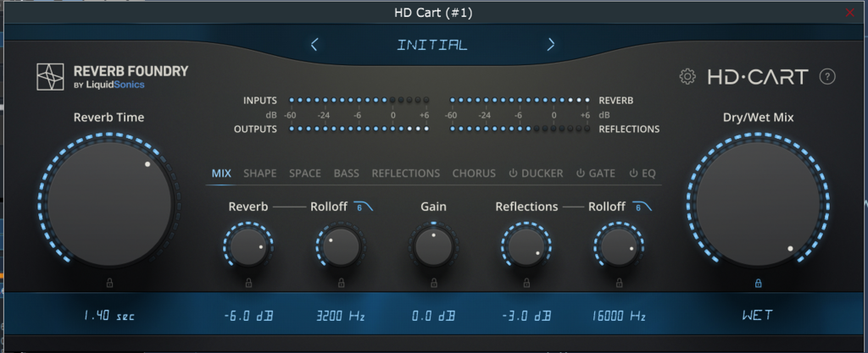Viewport: 868px width, 353px height.
Task: Click the 1.40 sec reverb time value
Action: (109, 316)
